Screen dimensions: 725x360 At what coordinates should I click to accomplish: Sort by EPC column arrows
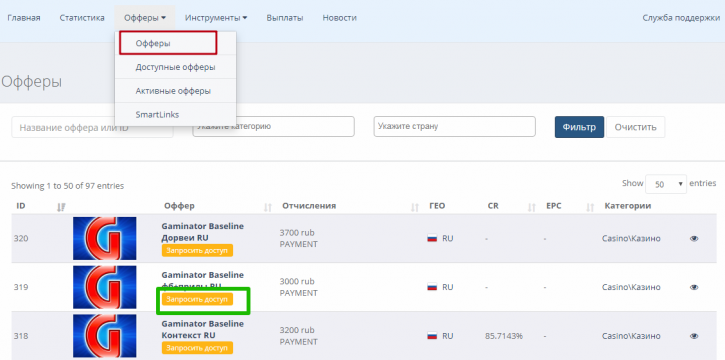pos(590,207)
